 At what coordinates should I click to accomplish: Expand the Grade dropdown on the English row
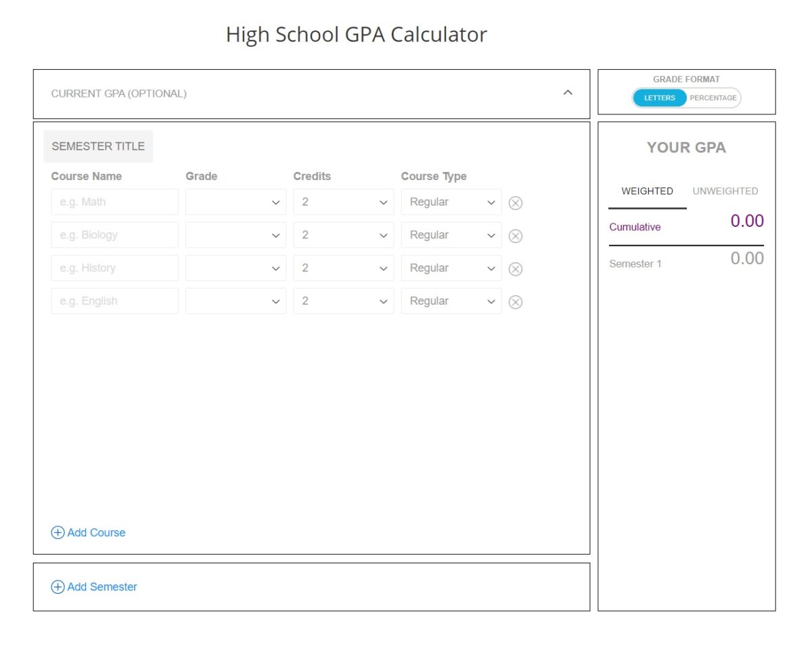[x=275, y=302]
